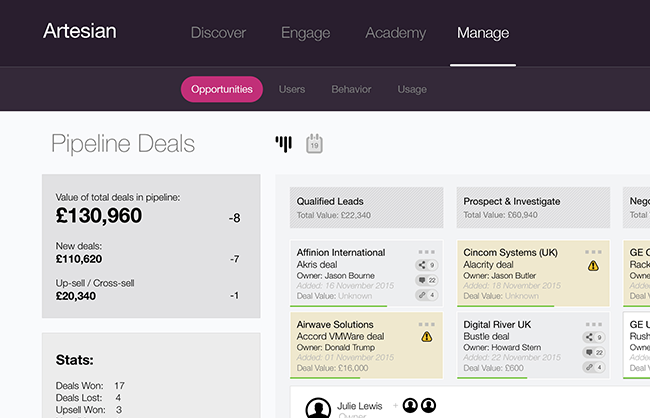The height and width of the screenshot is (418, 650).
Task: Open the Academy tab
Action: tap(395, 33)
